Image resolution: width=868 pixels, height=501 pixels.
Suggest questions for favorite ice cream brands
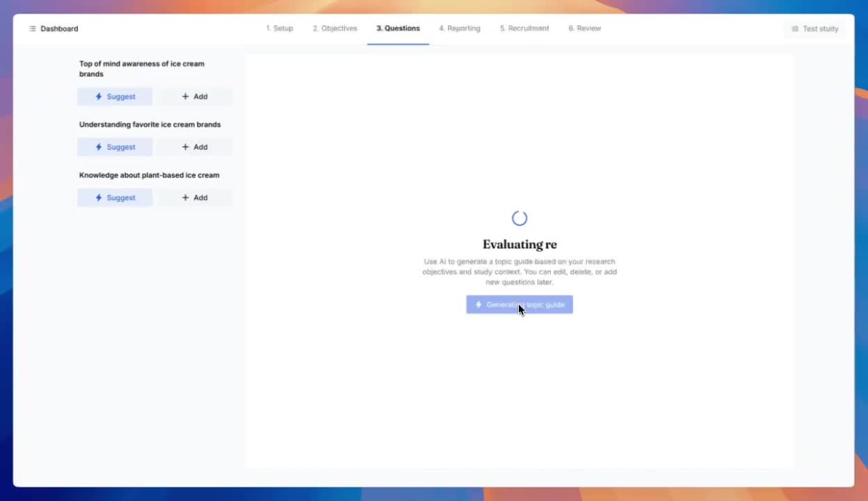[x=115, y=147]
